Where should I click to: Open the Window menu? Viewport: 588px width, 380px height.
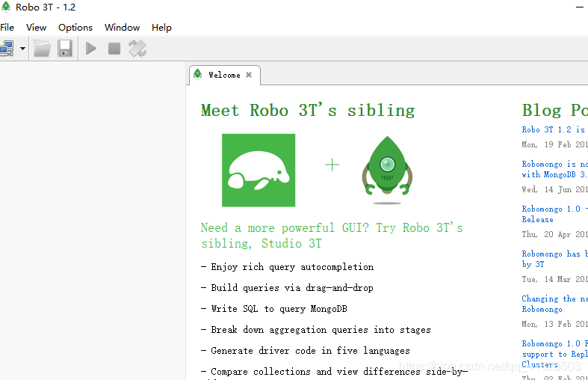coord(122,28)
